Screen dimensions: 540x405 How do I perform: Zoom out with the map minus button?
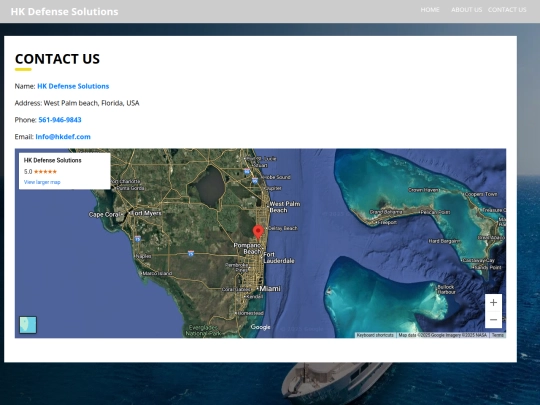pos(493,319)
